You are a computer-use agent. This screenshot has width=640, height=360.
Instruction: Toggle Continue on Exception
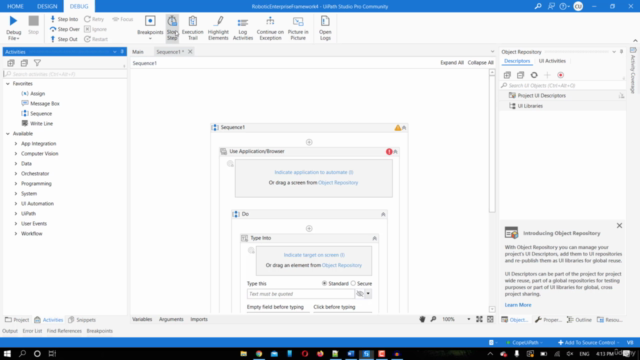click(270, 28)
